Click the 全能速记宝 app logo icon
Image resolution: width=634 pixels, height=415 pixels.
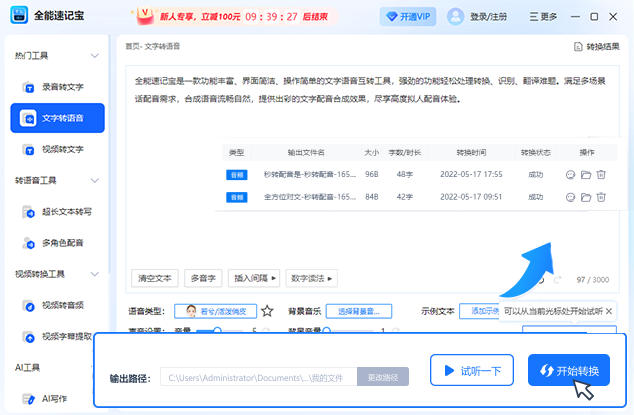tap(19, 15)
